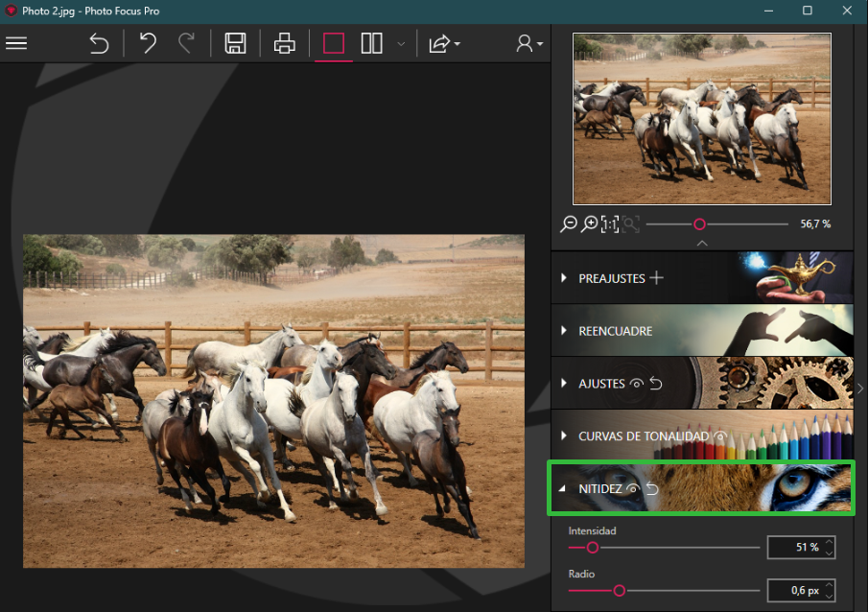Click the grayed redo icon
The image size is (868, 612).
pos(187,43)
